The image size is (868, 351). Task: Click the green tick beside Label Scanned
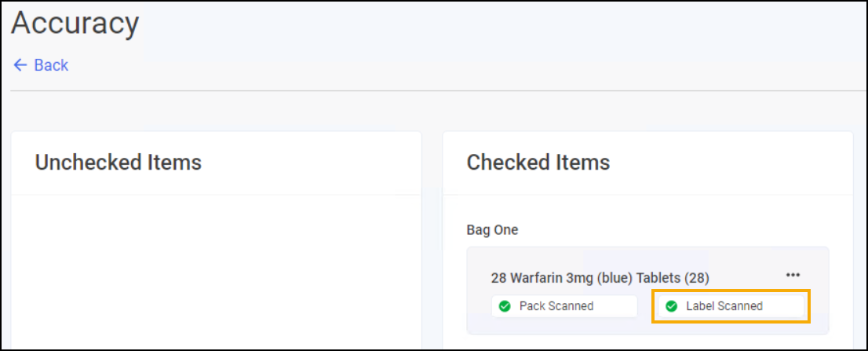[x=672, y=306]
